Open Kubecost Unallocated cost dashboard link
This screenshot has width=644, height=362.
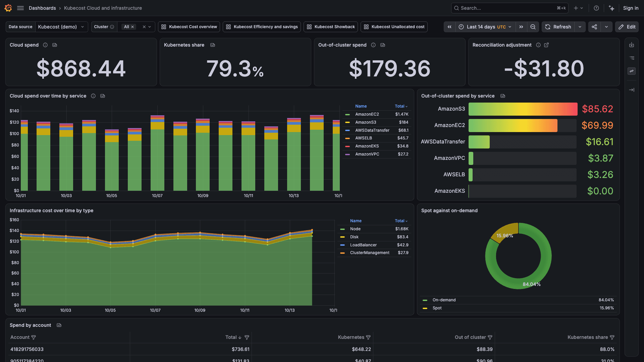(394, 27)
